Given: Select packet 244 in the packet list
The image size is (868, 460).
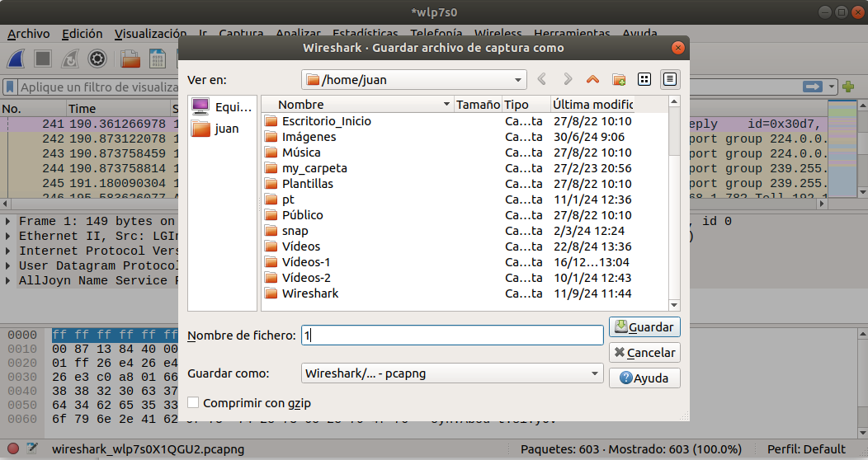Looking at the screenshot, I should tap(88, 168).
